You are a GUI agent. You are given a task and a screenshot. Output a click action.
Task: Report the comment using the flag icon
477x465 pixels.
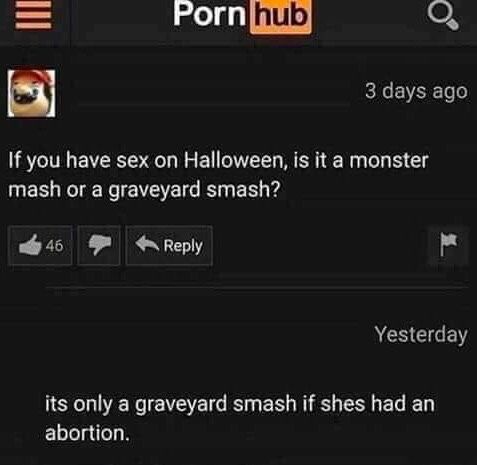tap(448, 245)
